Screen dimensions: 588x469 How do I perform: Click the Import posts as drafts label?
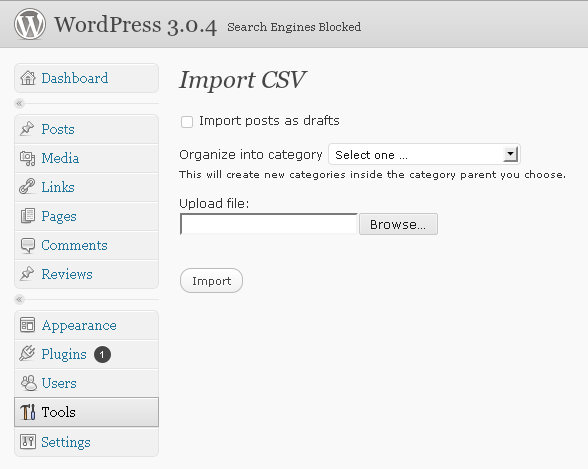(269, 121)
